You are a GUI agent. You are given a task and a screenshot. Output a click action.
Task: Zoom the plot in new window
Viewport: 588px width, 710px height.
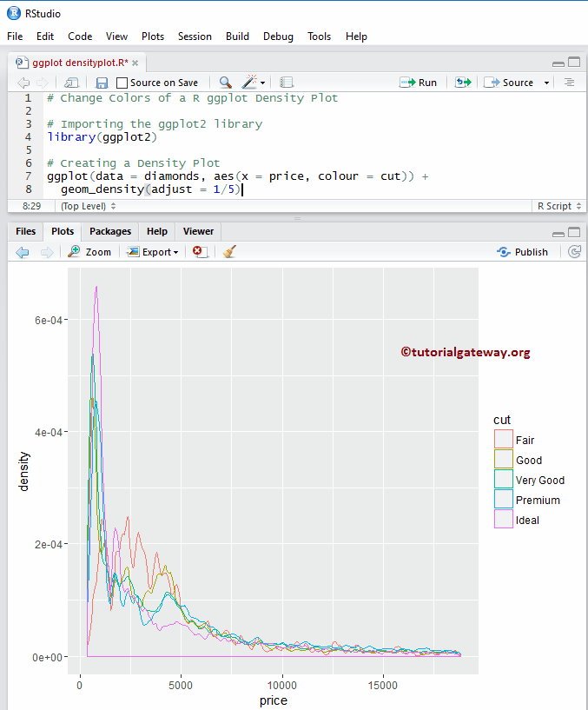(x=89, y=252)
